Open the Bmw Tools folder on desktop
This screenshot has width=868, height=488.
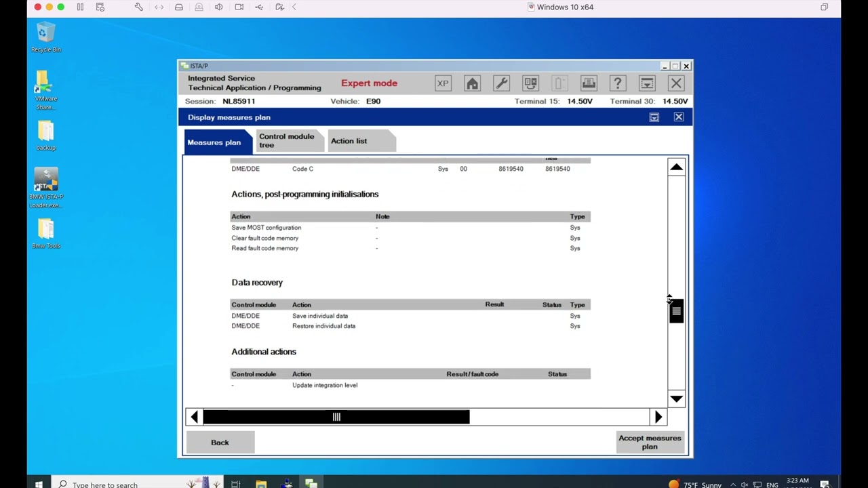(x=46, y=234)
